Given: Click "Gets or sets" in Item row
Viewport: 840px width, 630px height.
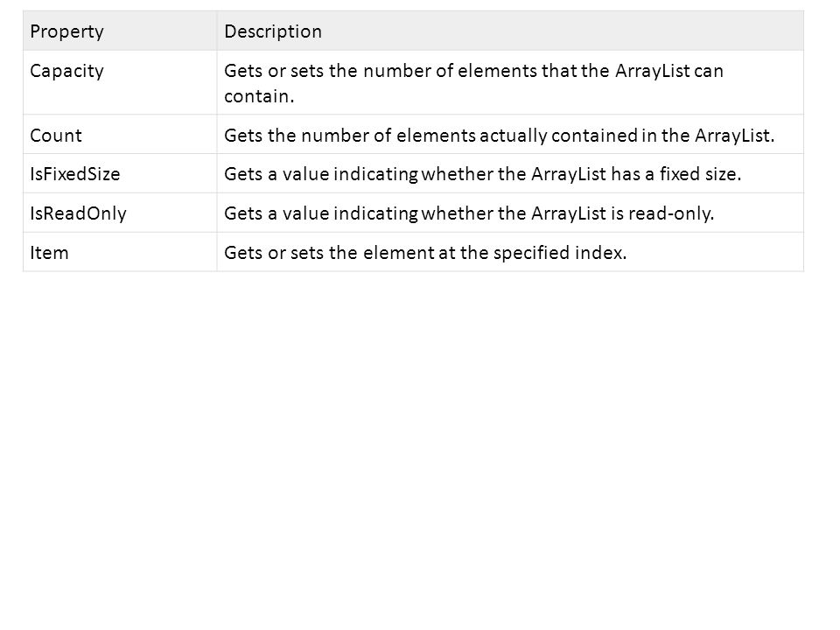Looking at the screenshot, I should (x=274, y=253).
